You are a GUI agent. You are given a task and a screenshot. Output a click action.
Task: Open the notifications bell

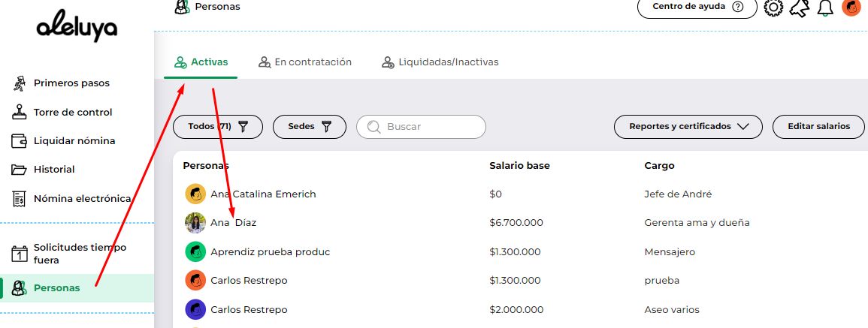pos(825,8)
